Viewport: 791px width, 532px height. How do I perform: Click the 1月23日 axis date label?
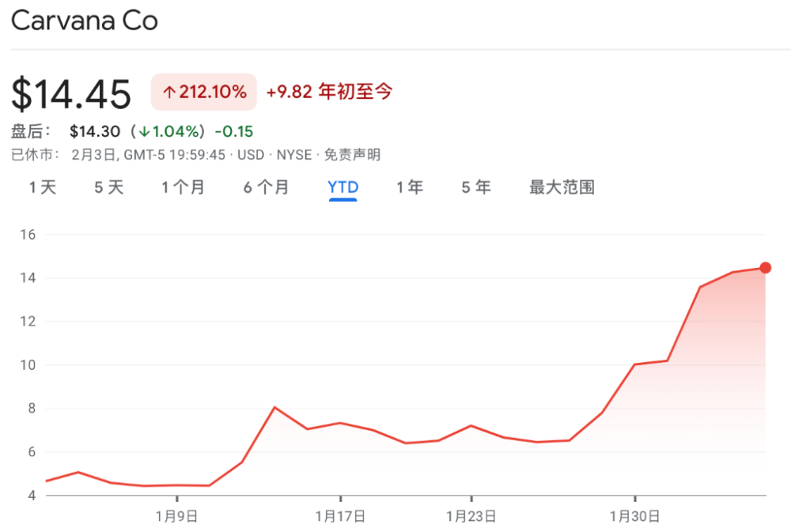[471, 516]
